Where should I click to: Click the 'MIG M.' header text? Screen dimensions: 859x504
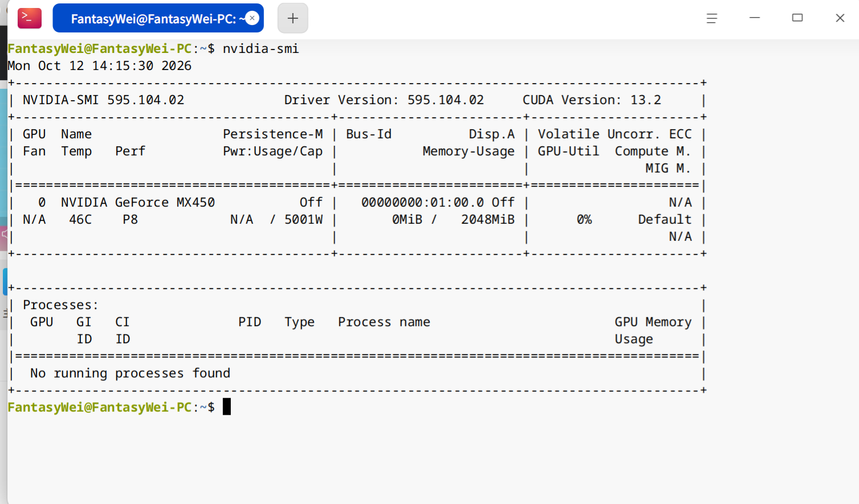(668, 169)
